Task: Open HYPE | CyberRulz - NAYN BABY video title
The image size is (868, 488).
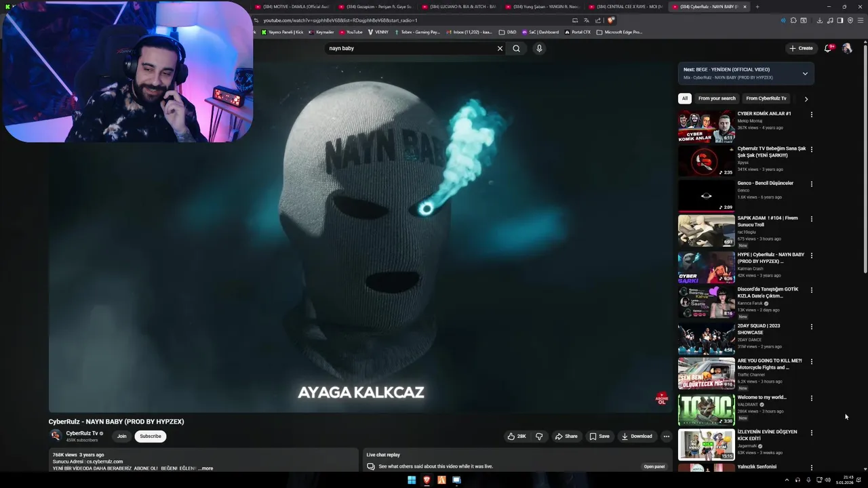Action: pyautogui.click(x=771, y=258)
